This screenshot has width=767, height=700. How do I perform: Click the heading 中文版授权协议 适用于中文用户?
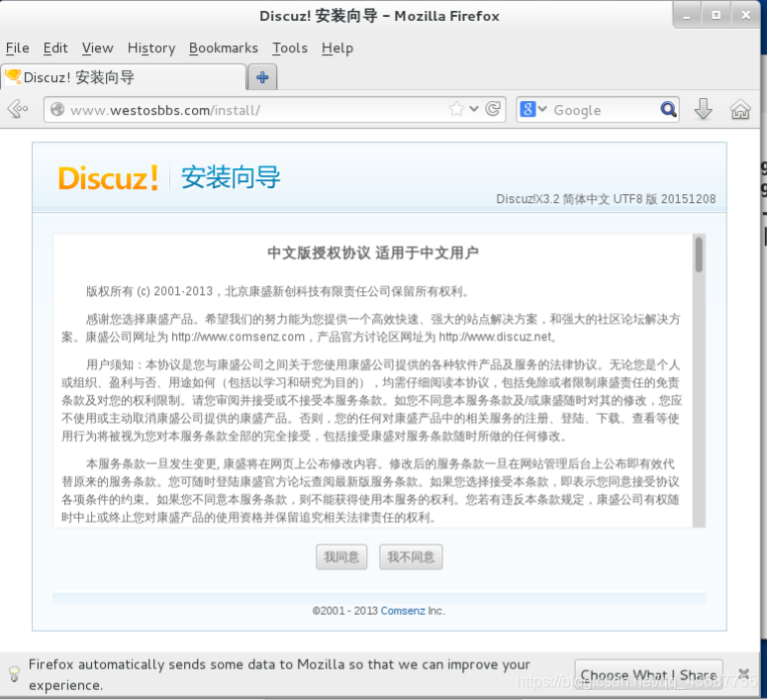click(373, 252)
